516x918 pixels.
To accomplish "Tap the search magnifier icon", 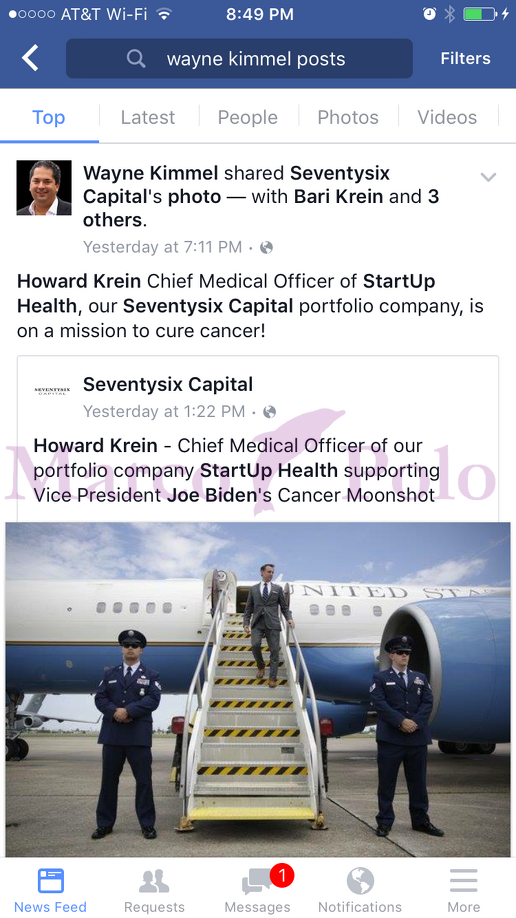I will (x=136, y=59).
